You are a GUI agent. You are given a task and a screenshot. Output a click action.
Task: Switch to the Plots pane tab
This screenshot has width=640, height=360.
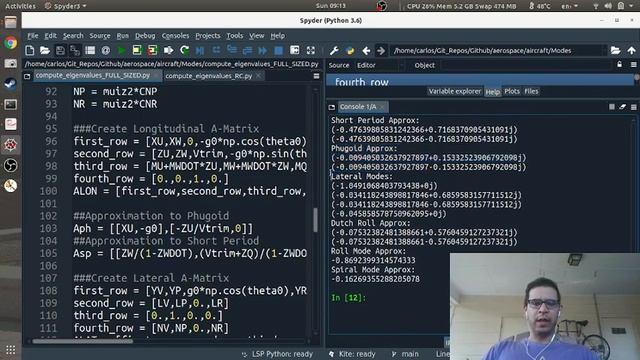tap(512, 91)
